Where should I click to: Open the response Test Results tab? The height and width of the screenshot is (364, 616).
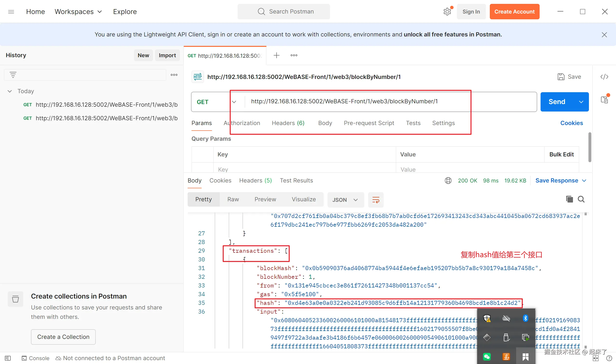click(x=296, y=181)
